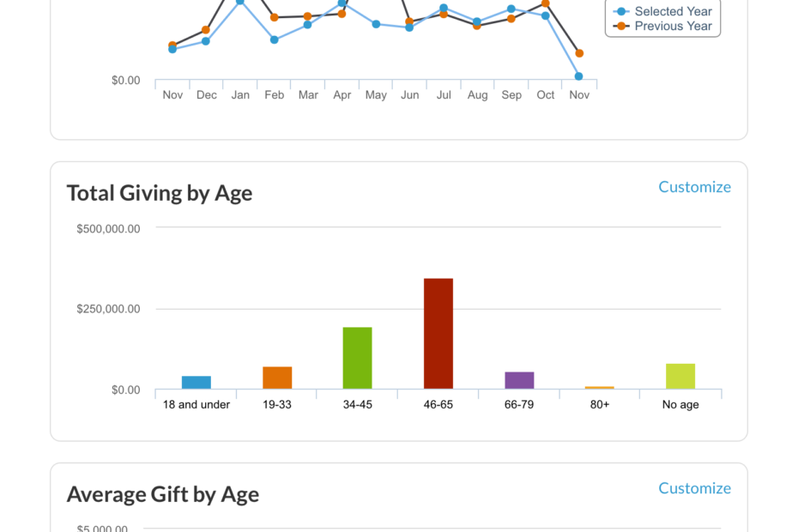The height and width of the screenshot is (532, 798).
Task: Click the '34-45' axis label
Action: click(x=357, y=405)
